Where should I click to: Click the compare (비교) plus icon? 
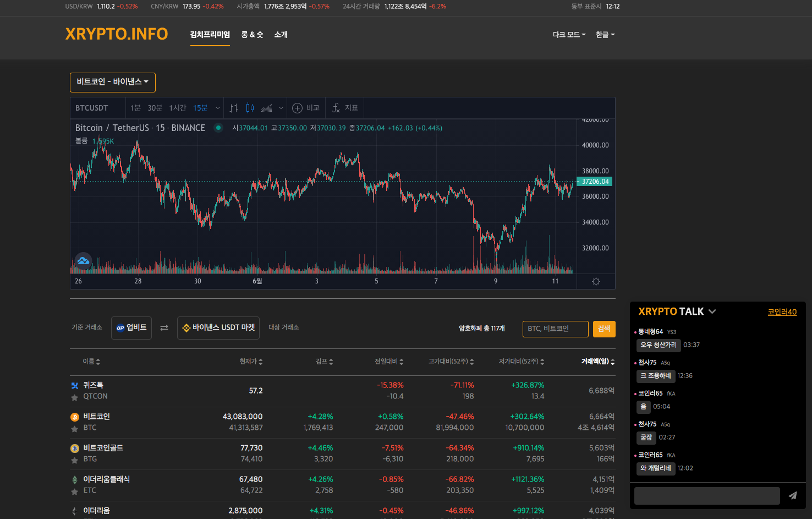coord(297,108)
